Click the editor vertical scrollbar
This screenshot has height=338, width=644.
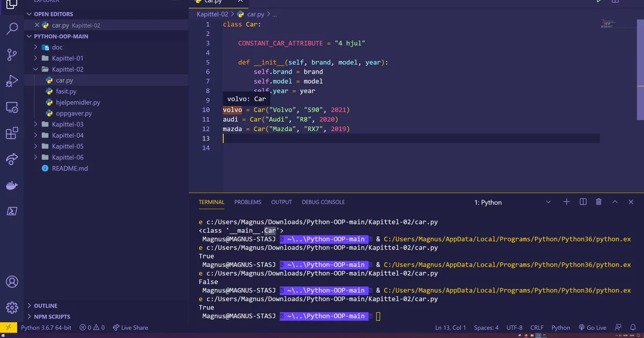coord(640,70)
